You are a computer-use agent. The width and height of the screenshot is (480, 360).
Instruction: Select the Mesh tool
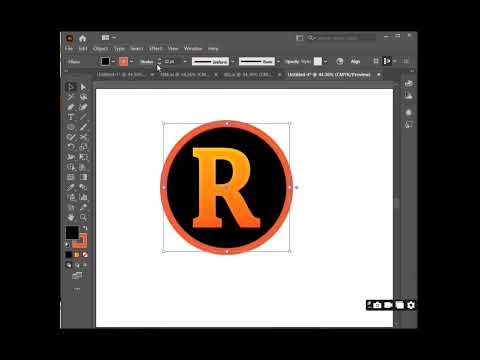(x=71, y=177)
